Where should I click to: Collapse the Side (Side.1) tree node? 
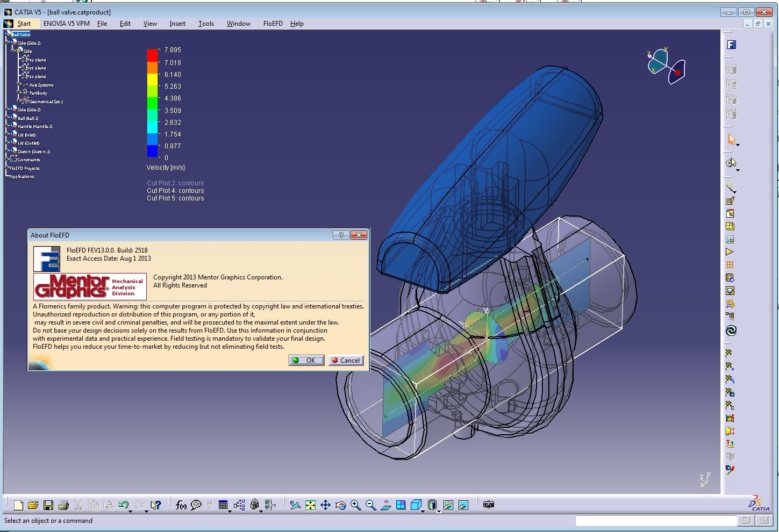pyautogui.click(x=8, y=42)
